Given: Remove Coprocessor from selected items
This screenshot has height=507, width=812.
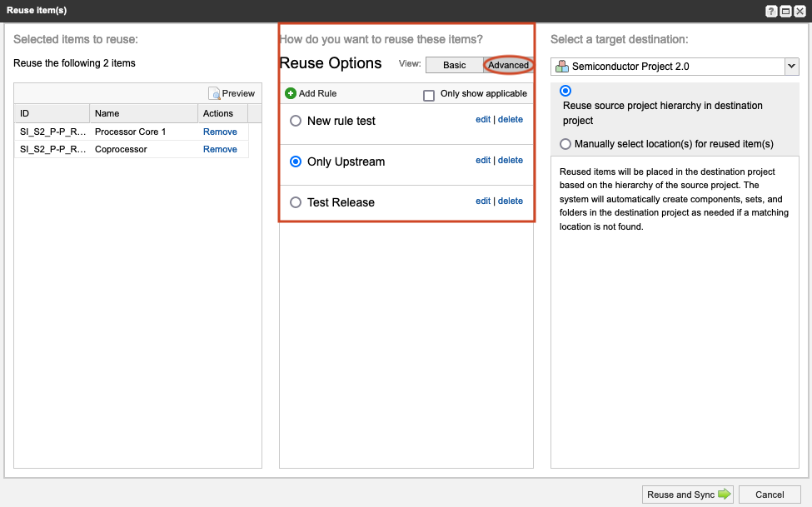Looking at the screenshot, I should (220, 149).
